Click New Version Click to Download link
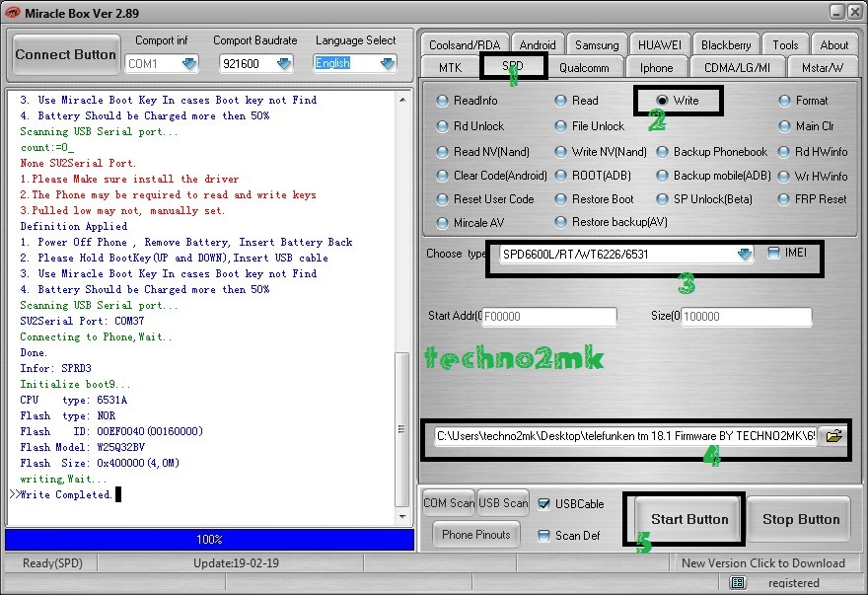868x595 pixels. (x=762, y=563)
